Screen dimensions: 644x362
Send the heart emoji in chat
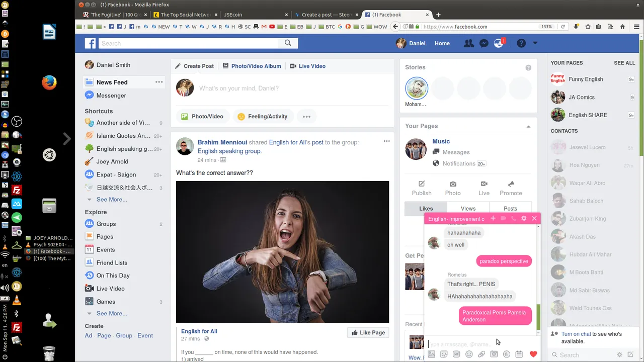click(533, 354)
